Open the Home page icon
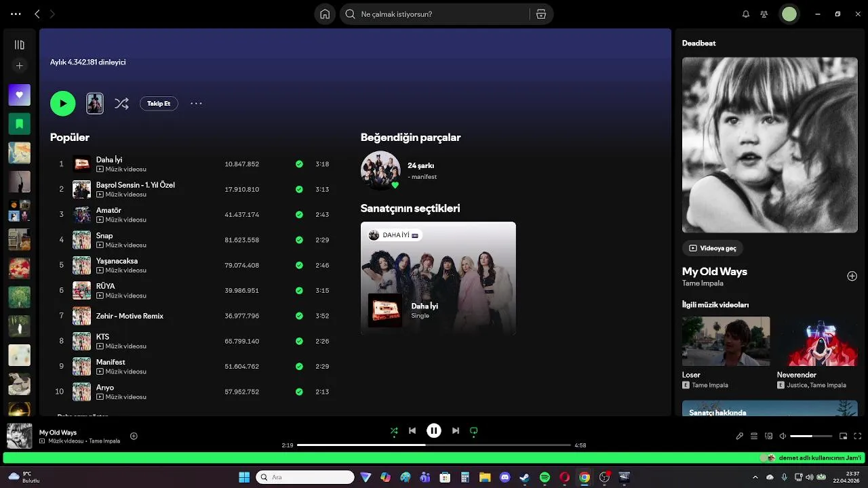This screenshot has width=868, height=488. [x=325, y=14]
